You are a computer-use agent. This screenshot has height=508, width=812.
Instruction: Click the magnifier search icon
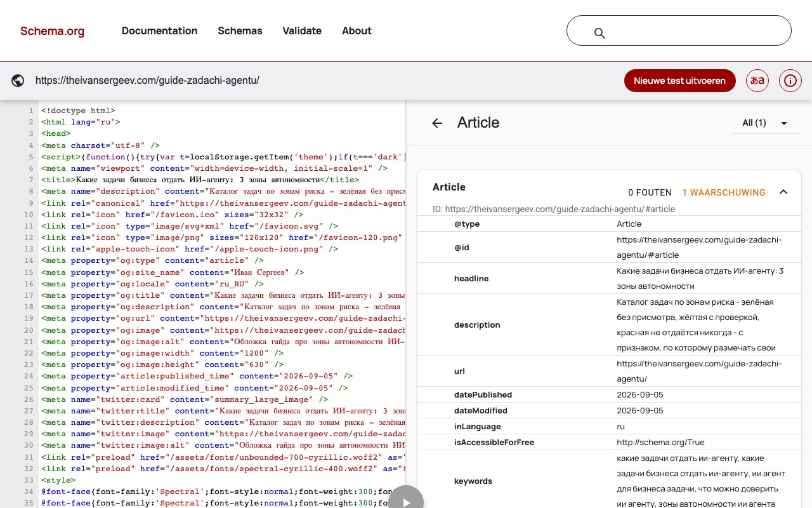pyautogui.click(x=599, y=33)
